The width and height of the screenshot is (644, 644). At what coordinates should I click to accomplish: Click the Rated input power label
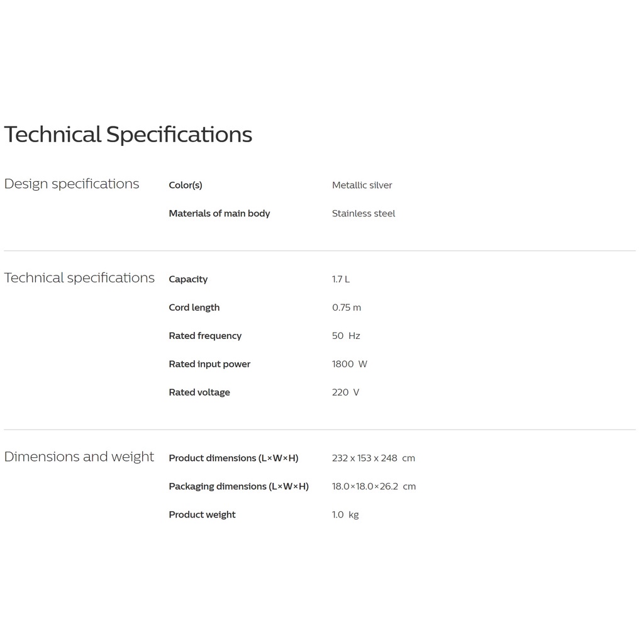[x=209, y=364]
